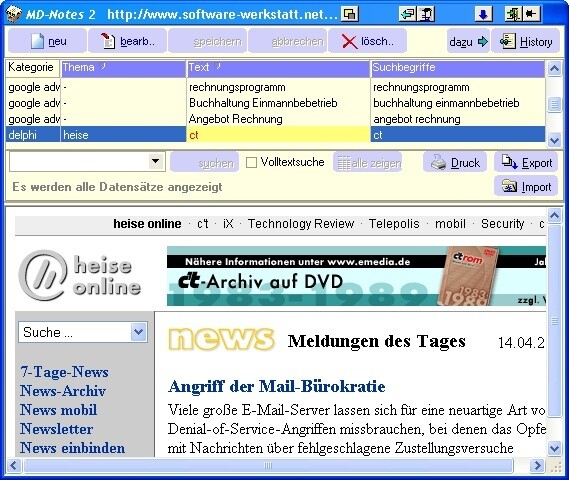Sort by the Thema column header
Image resolution: width=569 pixels, height=480 pixels.
[x=123, y=68]
